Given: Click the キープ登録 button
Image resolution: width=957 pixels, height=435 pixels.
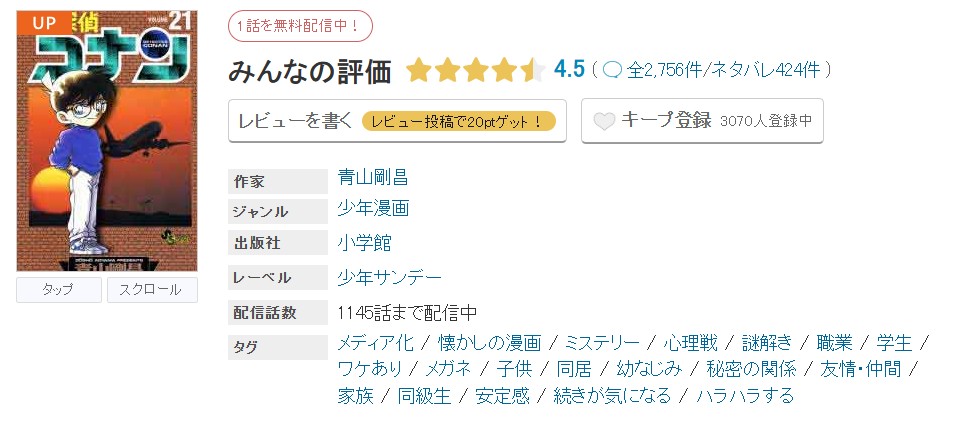Looking at the screenshot, I should (x=702, y=121).
